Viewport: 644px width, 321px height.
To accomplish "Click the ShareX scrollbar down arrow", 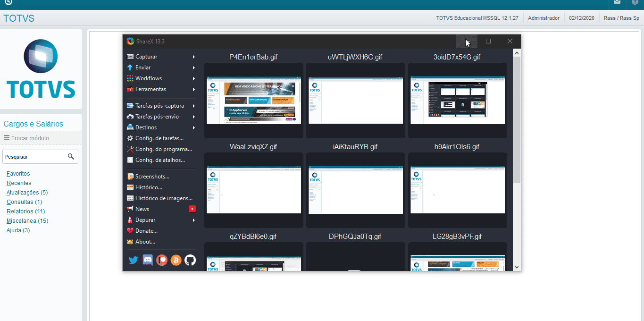I will pyautogui.click(x=517, y=267).
